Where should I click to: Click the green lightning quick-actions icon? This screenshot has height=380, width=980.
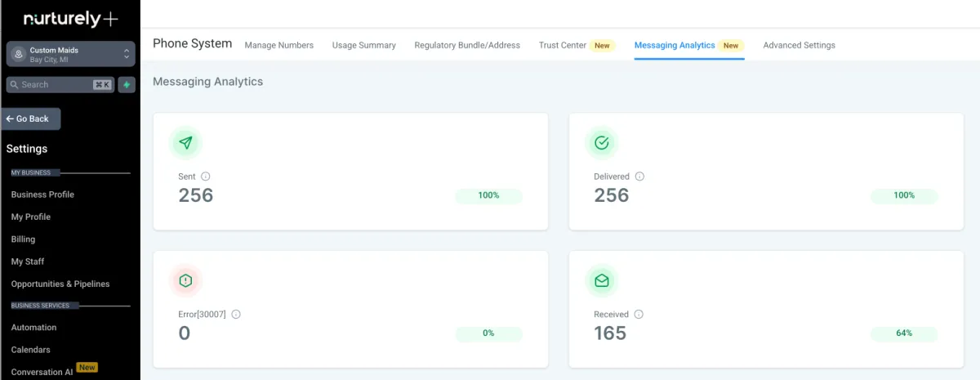127,84
